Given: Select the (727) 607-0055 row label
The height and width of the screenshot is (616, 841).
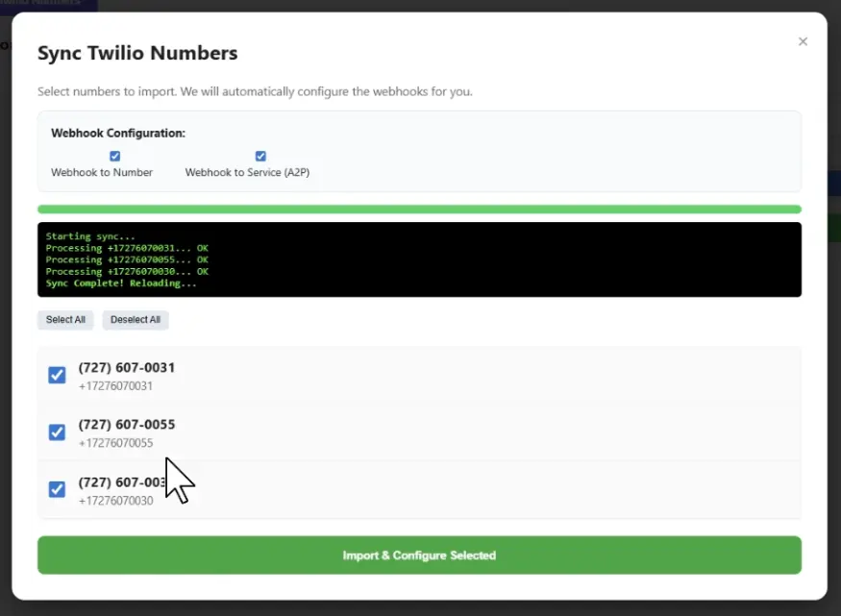Looking at the screenshot, I should 126,424.
